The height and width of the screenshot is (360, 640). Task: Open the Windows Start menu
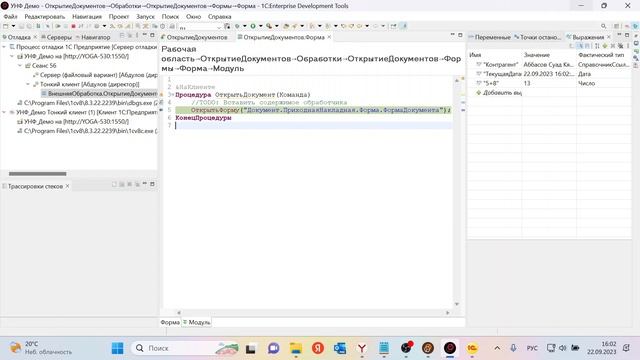click(x=118, y=348)
